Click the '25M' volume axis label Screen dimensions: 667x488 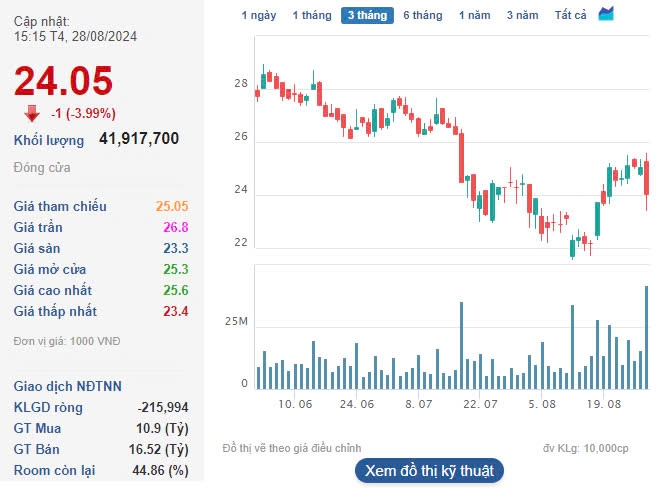point(236,321)
